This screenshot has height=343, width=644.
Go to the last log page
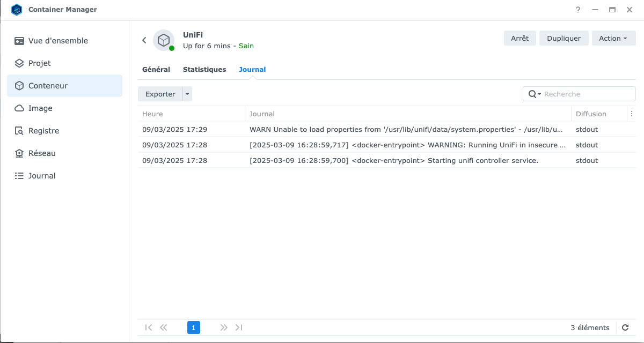(239, 327)
